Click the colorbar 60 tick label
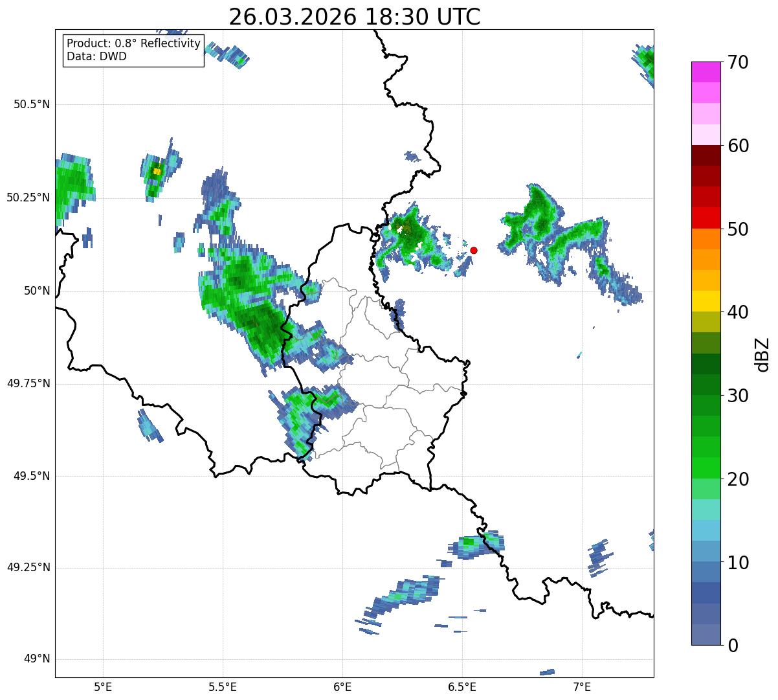The image size is (778, 700). (738, 146)
